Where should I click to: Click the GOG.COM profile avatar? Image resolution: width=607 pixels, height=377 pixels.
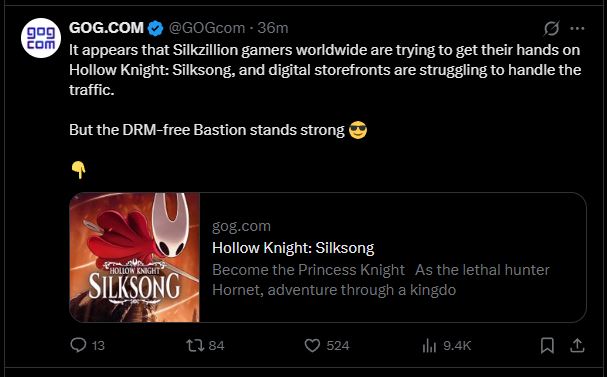[41, 38]
